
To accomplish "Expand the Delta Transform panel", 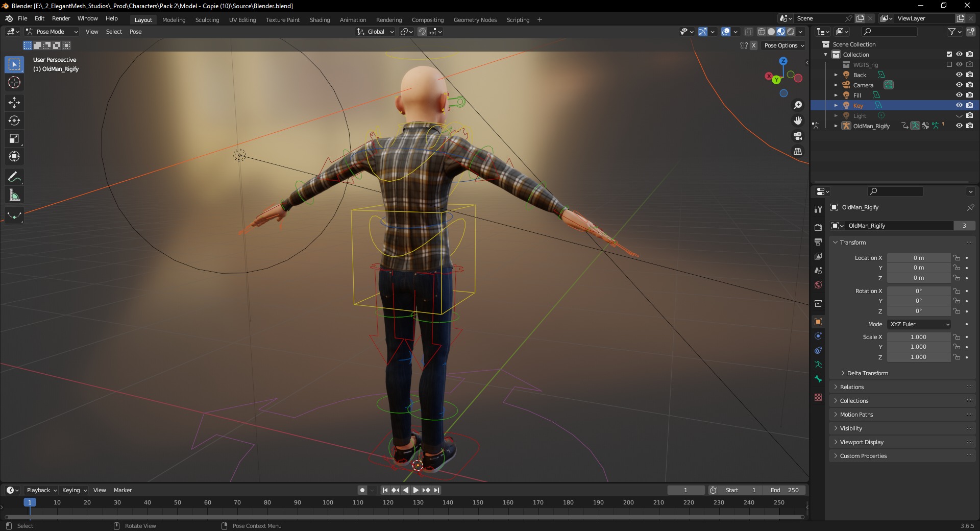I will point(867,373).
